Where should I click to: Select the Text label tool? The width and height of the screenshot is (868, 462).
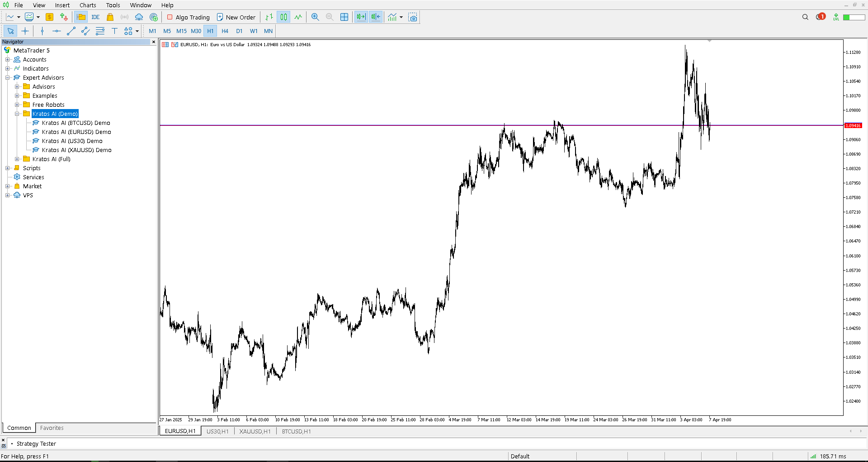click(114, 31)
